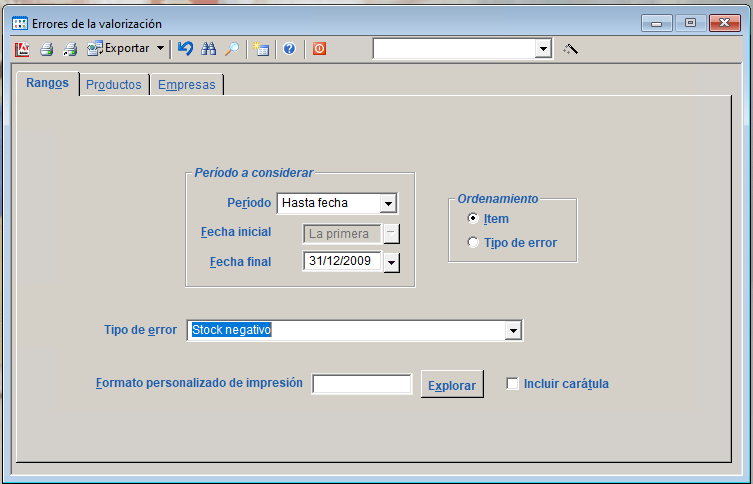
Task: Select the Tipo de error ordering option
Action: pos(473,242)
